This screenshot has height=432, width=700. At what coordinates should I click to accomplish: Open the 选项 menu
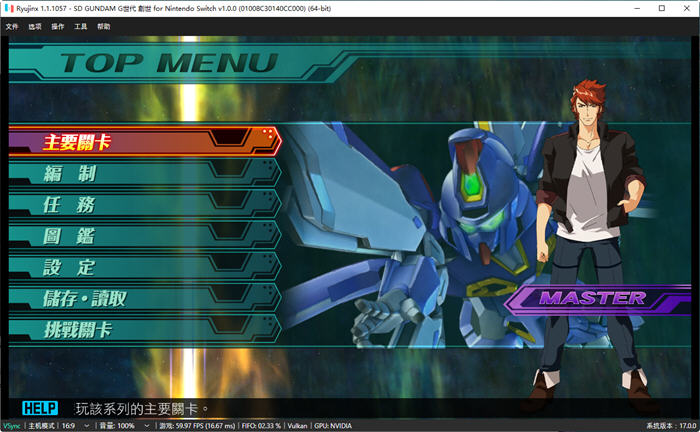[x=35, y=26]
